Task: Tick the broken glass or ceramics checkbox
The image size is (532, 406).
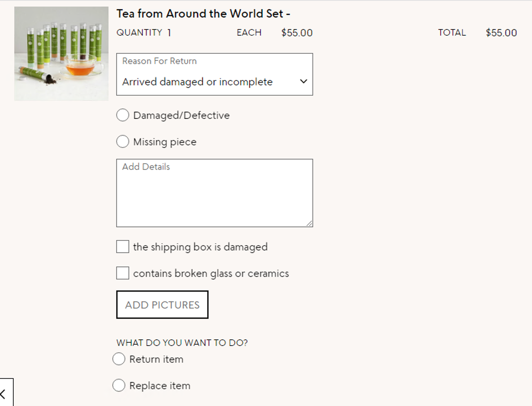Action: tap(123, 273)
